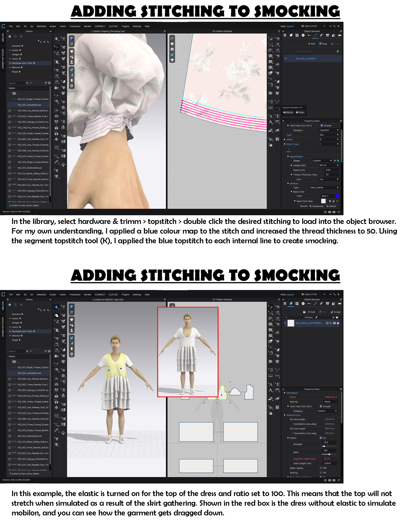Open the Plugins menu in lower window
The height and width of the screenshot is (532, 411).
click(x=125, y=295)
